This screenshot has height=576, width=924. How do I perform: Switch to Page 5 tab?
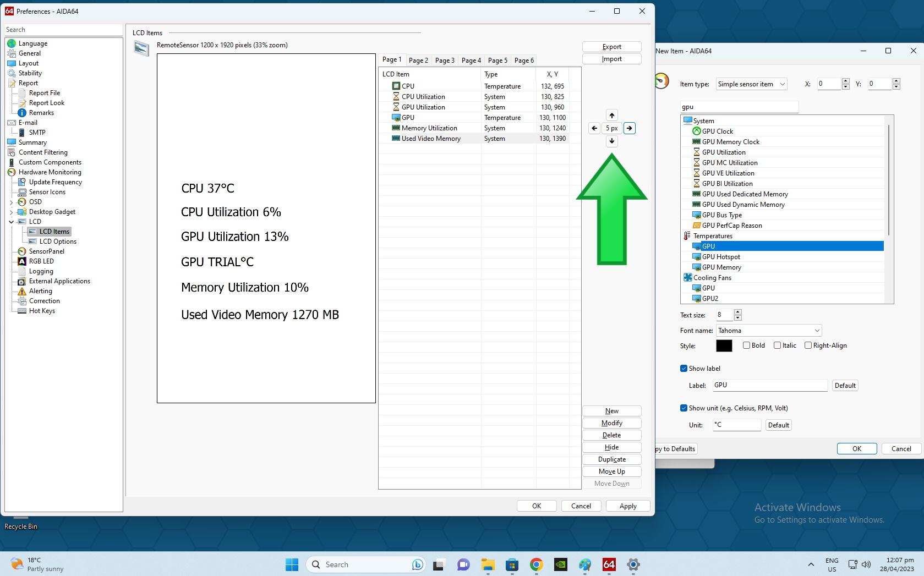[x=497, y=61]
